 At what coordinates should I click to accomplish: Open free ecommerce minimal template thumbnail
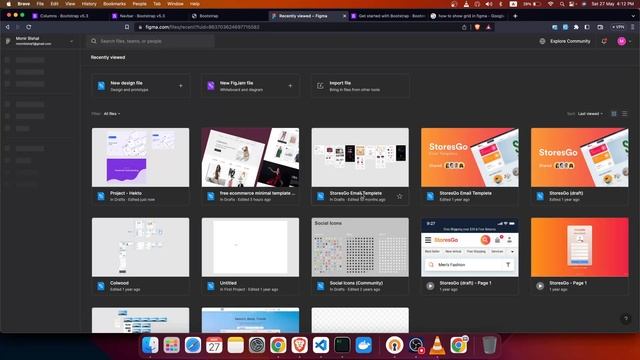tap(250, 158)
